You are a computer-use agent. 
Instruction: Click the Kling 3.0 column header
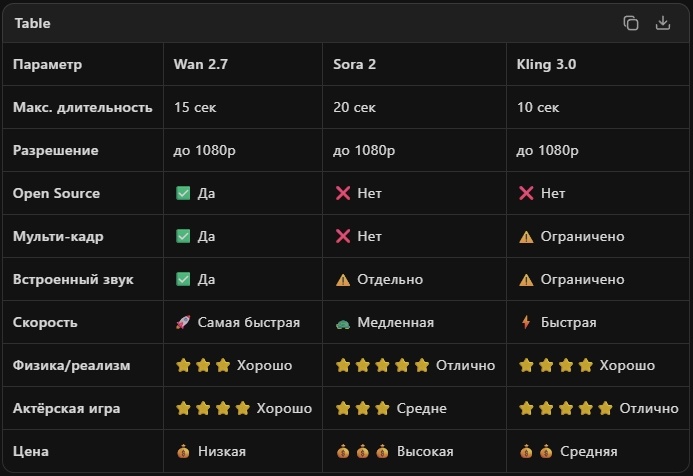(x=546, y=65)
